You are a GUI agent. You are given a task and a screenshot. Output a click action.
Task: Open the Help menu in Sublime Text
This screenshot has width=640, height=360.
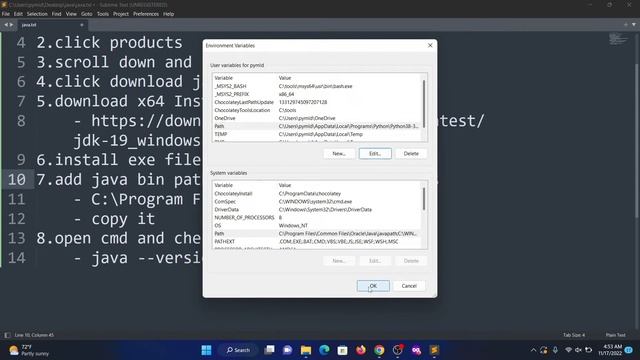(x=169, y=14)
